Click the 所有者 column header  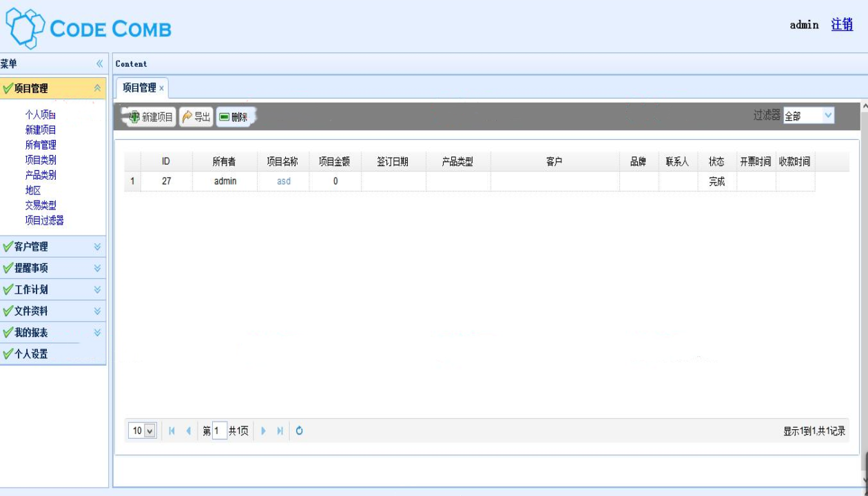225,162
